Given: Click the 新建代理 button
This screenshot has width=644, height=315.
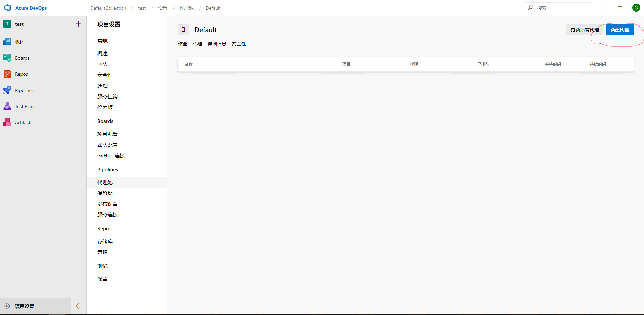Looking at the screenshot, I should (619, 30).
